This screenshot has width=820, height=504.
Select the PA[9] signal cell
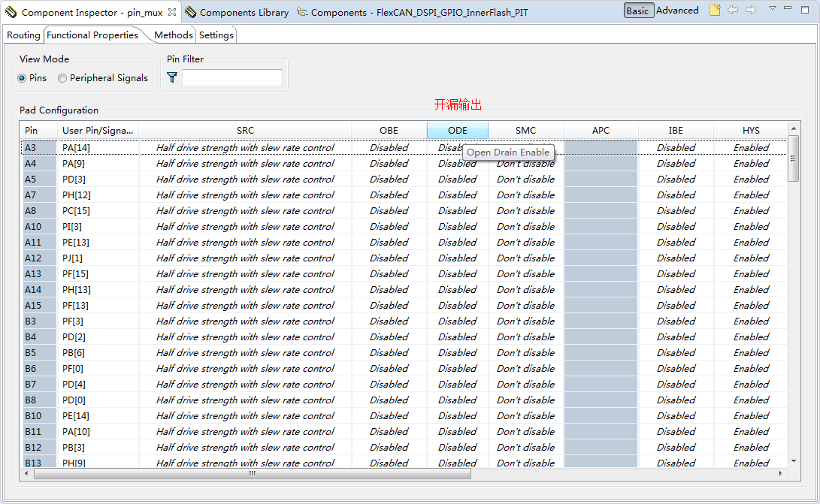[x=98, y=163]
